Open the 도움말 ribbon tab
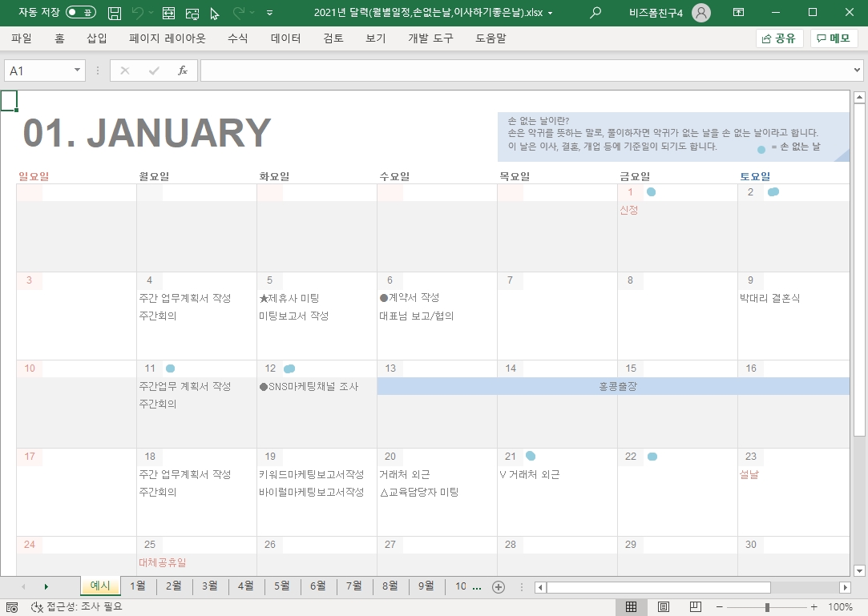The height and width of the screenshot is (616, 868). tap(491, 38)
